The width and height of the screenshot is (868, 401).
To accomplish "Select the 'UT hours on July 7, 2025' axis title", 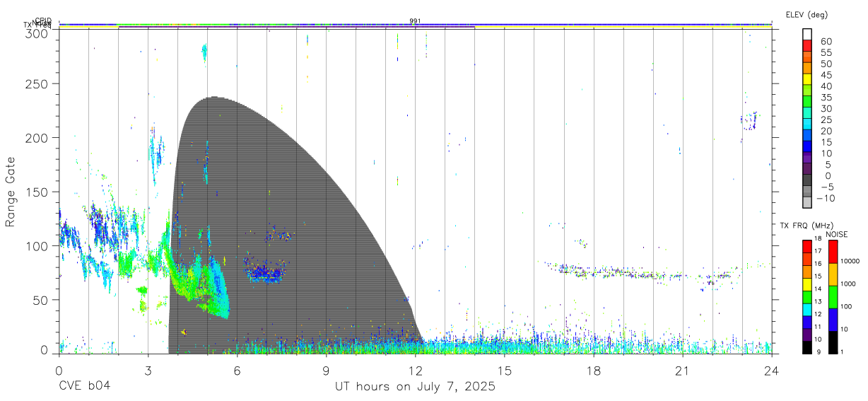I will click(415, 387).
